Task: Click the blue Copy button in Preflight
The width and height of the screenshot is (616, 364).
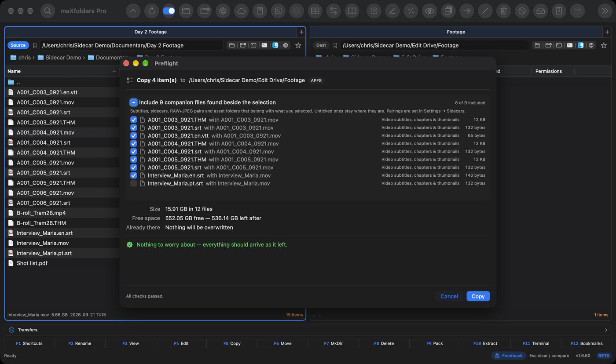Action: click(x=478, y=296)
